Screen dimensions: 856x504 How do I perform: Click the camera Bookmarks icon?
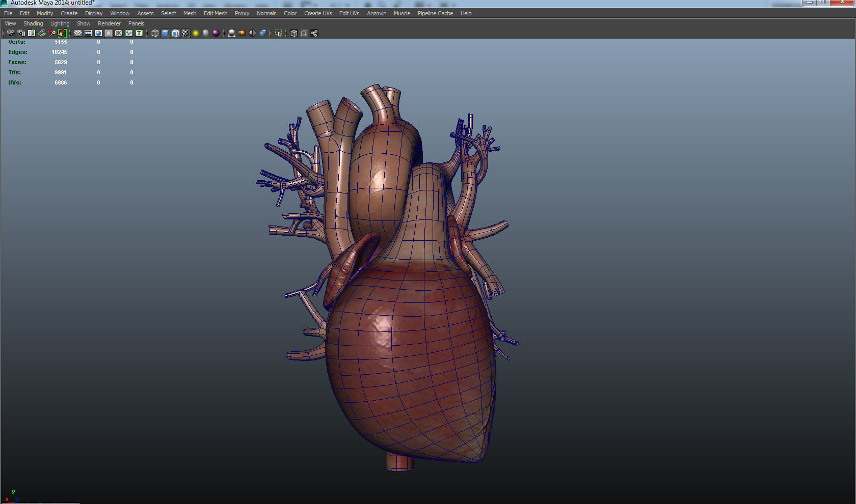(32, 33)
